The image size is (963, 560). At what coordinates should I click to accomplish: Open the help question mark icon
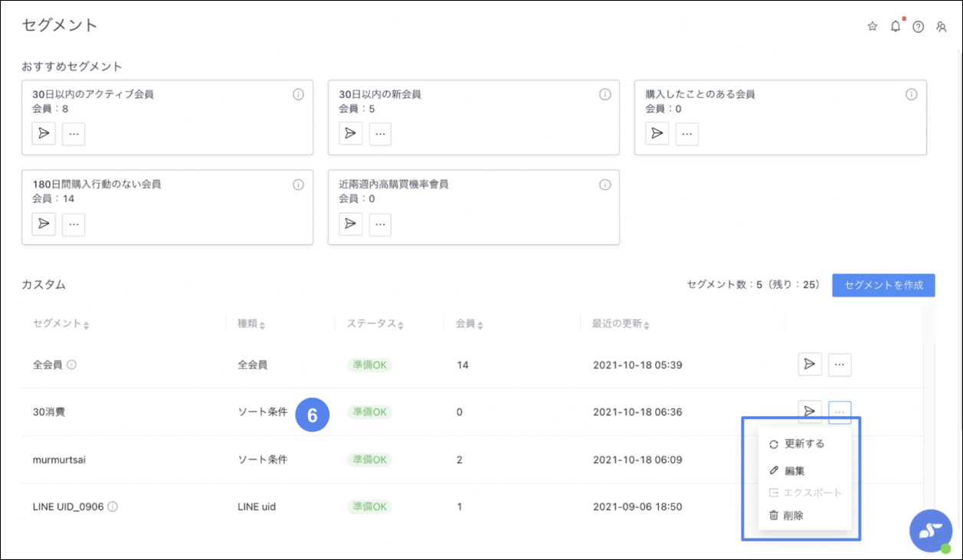tap(918, 27)
